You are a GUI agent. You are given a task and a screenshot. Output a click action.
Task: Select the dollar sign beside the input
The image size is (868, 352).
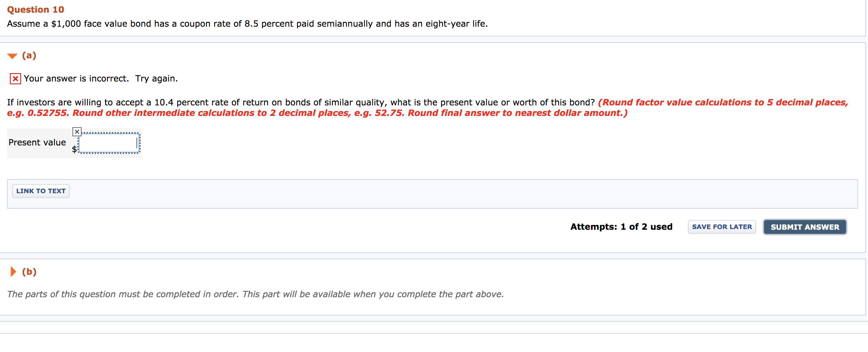(x=74, y=149)
